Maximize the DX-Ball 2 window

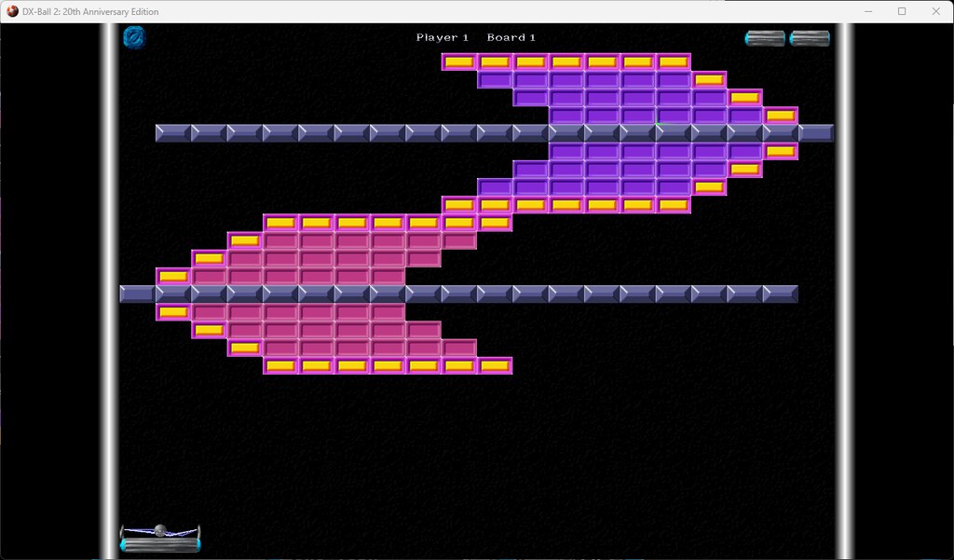(x=902, y=11)
